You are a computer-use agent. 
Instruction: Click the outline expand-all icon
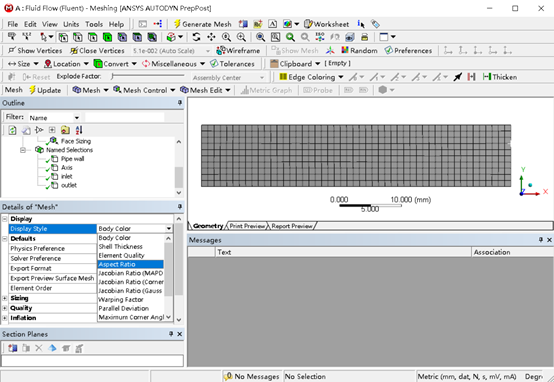[x=52, y=130]
